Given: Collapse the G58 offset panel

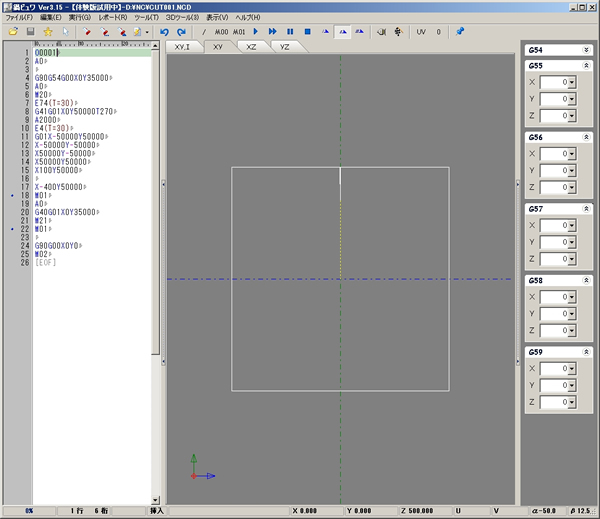Looking at the screenshot, I should tap(586, 280).
